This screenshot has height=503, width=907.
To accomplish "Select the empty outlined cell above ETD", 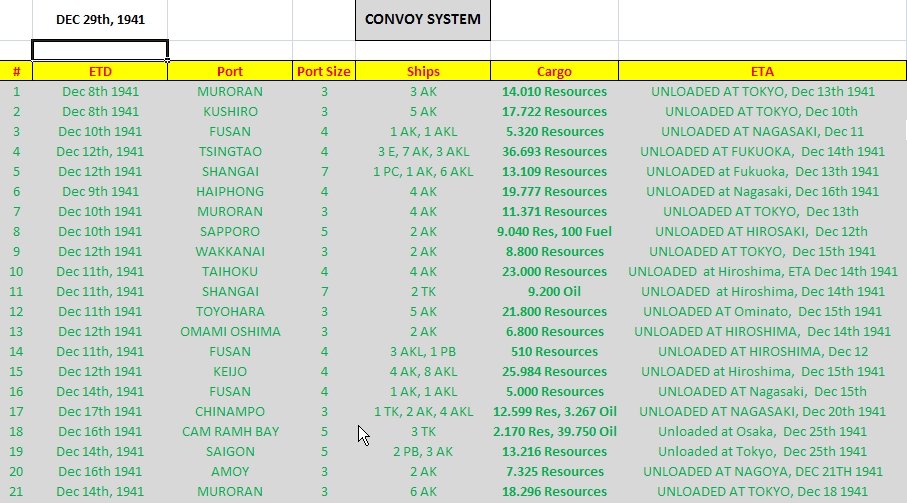I will coord(100,50).
